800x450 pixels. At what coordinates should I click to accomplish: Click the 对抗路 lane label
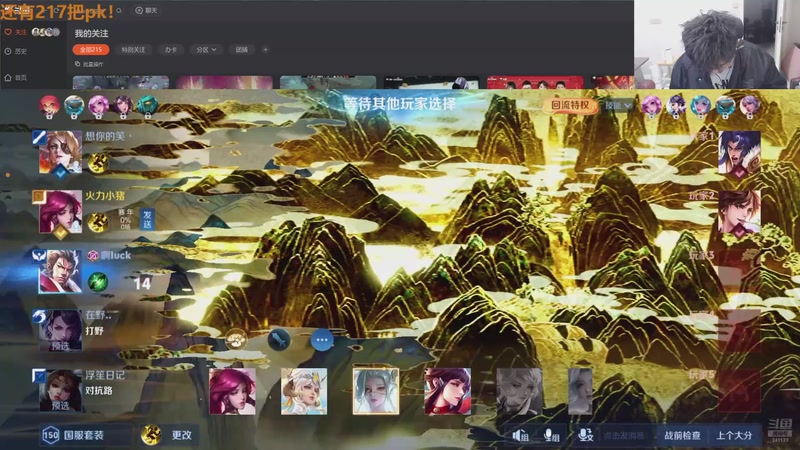click(99, 391)
